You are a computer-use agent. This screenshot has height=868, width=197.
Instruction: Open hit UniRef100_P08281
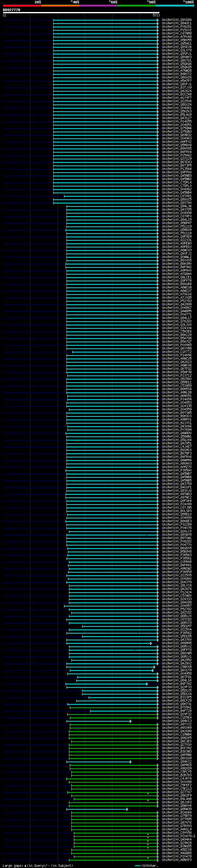pos(177,26)
